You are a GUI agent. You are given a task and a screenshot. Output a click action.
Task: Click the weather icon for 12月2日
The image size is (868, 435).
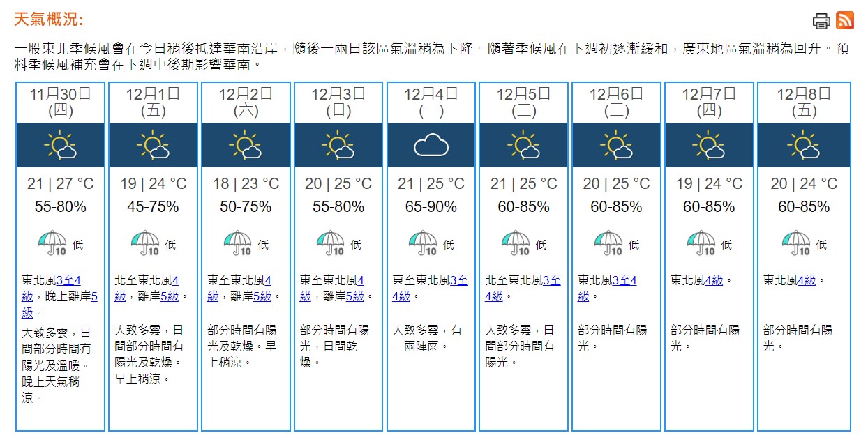246,145
